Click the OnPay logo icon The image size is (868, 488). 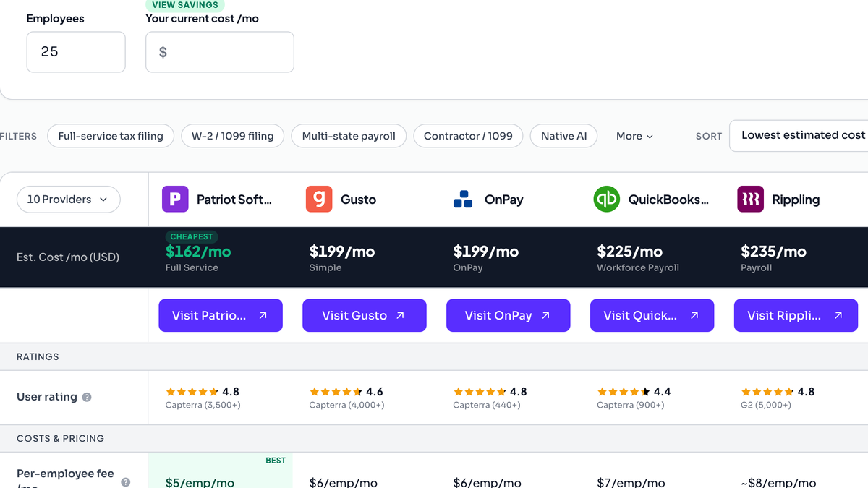coord(463,199)
